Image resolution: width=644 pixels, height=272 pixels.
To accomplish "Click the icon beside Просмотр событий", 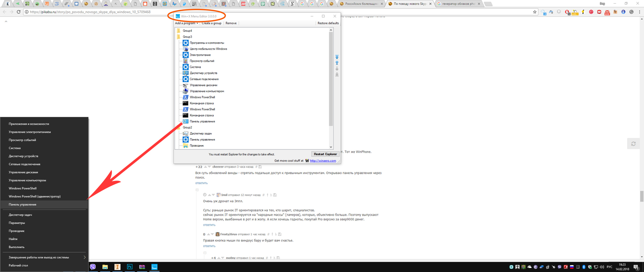I will tap(186, 61).
